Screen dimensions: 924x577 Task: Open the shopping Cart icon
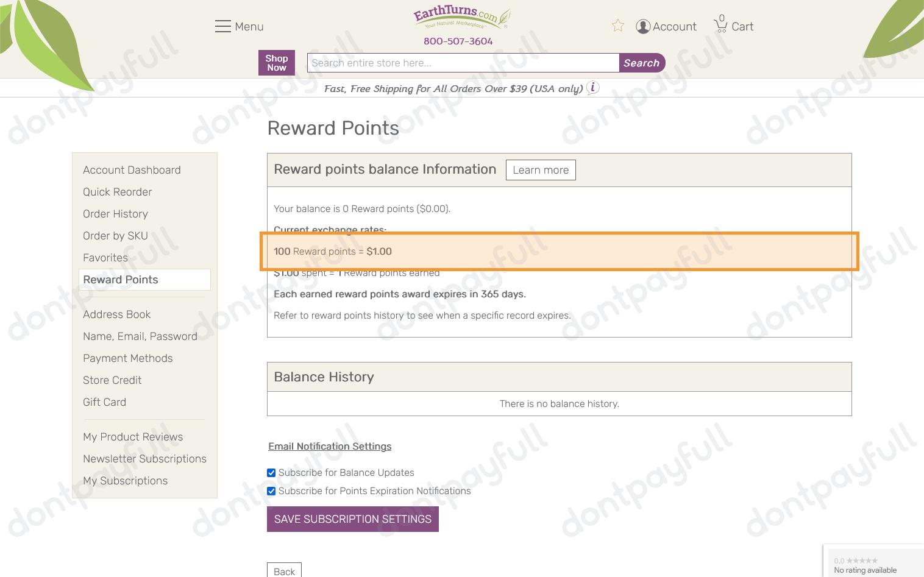tap(721, 24)
